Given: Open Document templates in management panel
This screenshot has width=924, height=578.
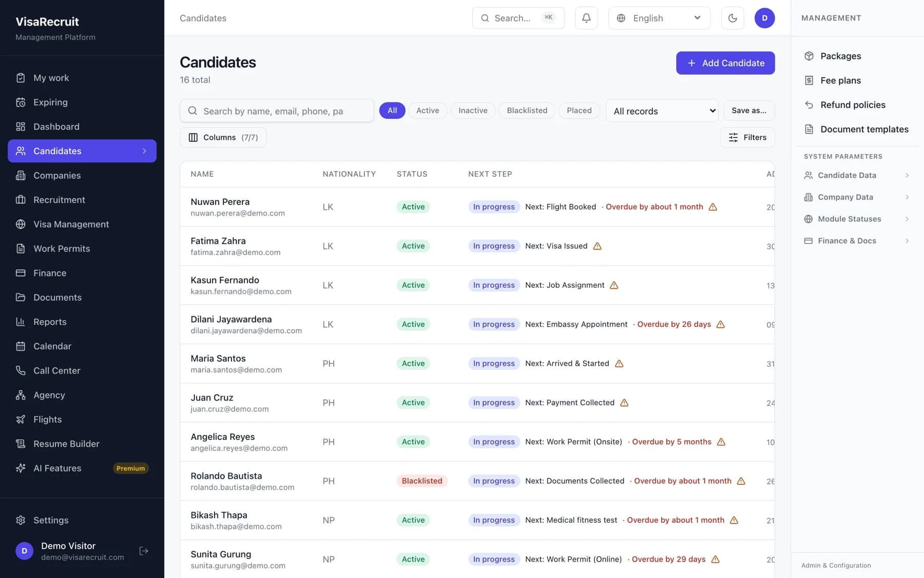Looking at the screenshot, I should click(x=857, y=129).
